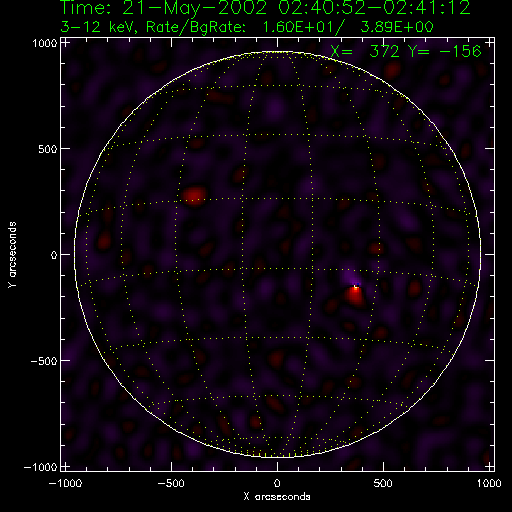Click the 1000 label on the X axis
This screenshot has width=512, height=512.
(x=489, y=483)
